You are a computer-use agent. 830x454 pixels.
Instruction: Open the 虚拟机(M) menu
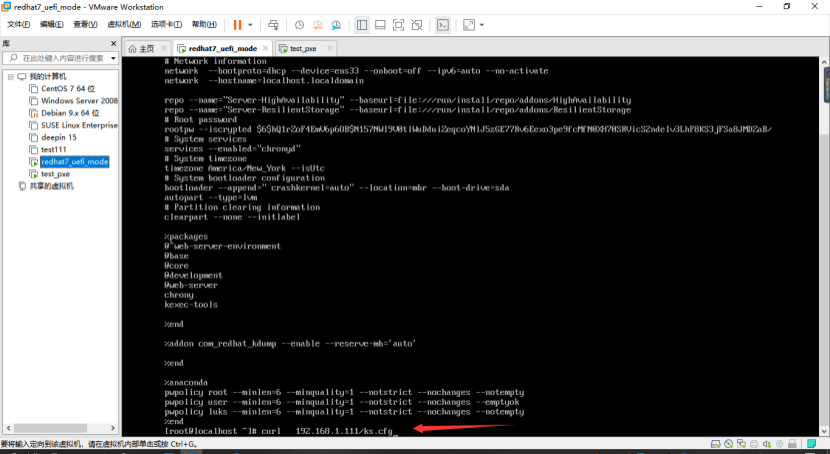[x=124, y=24]
